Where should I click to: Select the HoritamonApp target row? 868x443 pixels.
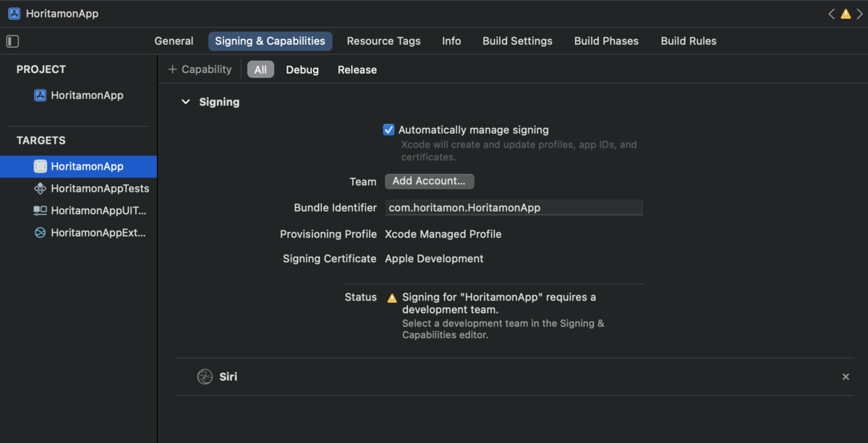(78, 166)
